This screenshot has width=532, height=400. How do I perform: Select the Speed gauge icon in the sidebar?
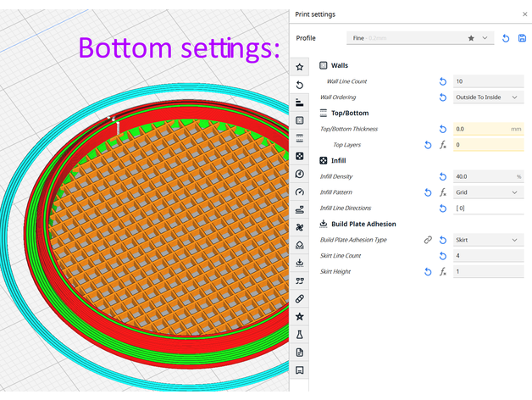click(x=300, y=192)
